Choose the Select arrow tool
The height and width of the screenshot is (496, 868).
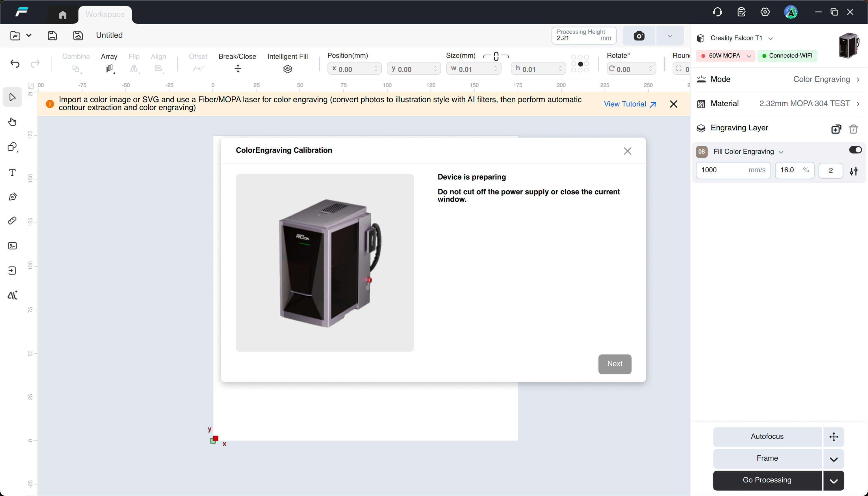pos(13,97)
